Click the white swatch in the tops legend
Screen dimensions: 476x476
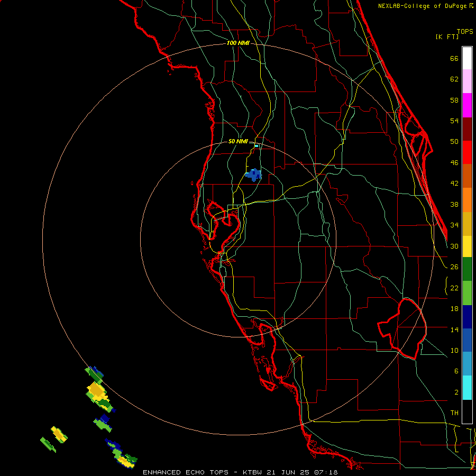point(467,58)
